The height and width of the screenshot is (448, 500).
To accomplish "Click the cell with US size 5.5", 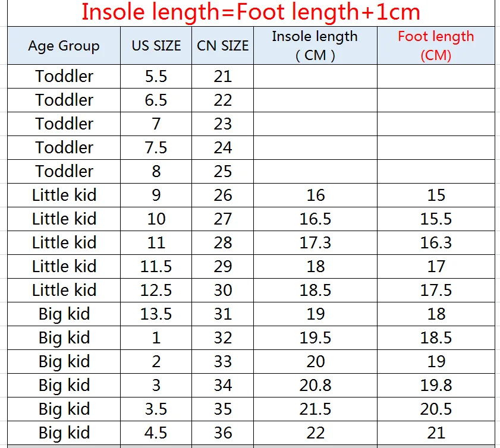I will coord(156,77).
